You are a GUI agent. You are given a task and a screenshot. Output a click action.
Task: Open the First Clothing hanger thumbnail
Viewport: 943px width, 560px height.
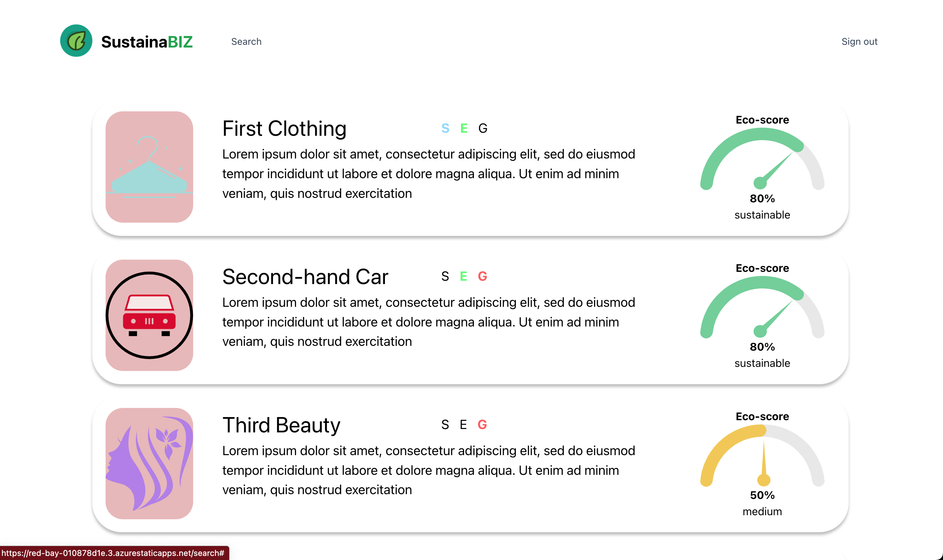tap(149, 167)
